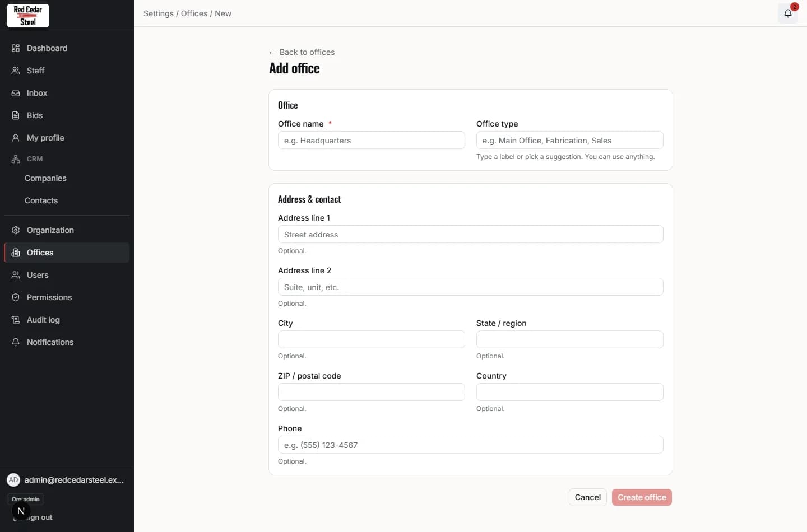
Task: Open the notifications bell icon
Action: coord(787,13)
